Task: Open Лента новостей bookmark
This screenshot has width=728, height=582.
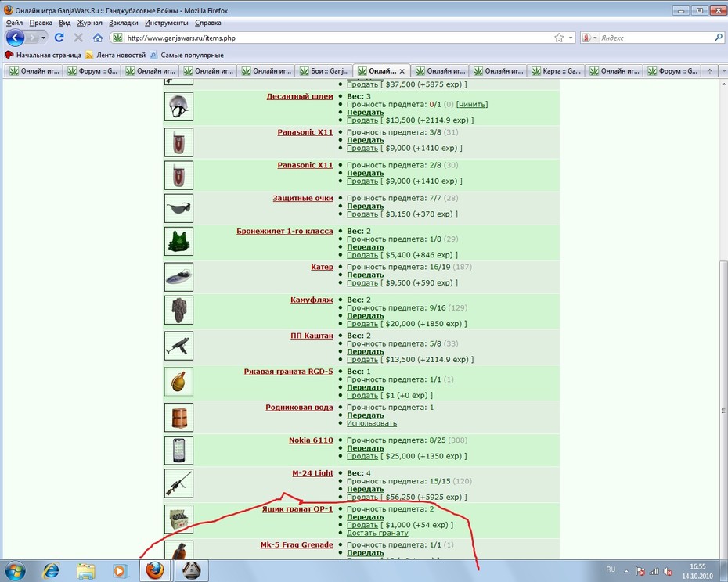Action: coord(115,55)
